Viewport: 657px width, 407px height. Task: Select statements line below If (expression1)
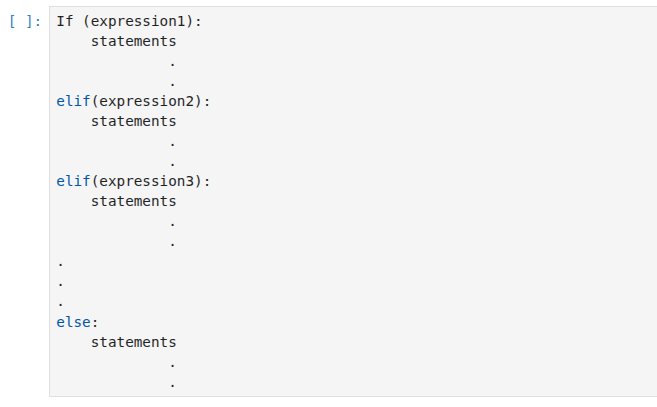coord(134,41)
